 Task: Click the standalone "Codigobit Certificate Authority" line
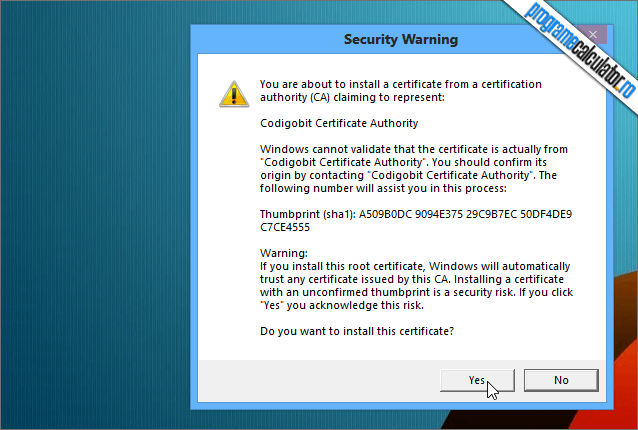tap(339, 123)
